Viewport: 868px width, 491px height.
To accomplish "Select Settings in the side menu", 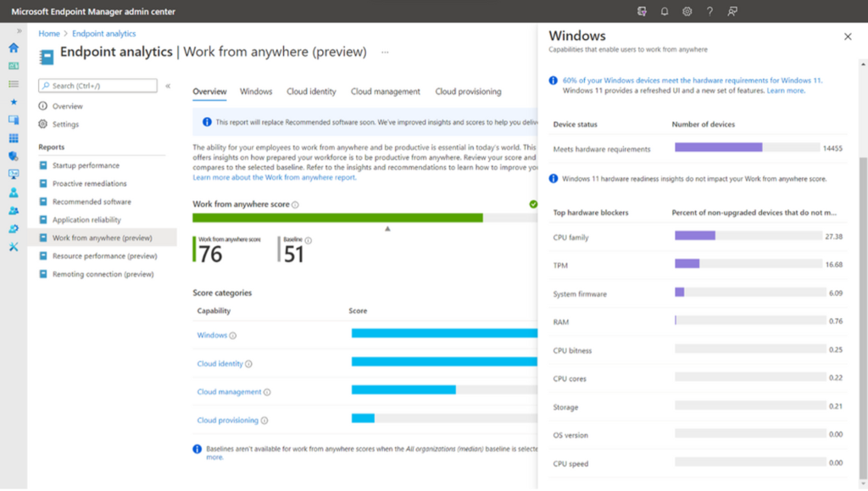I will pos(65,125).
